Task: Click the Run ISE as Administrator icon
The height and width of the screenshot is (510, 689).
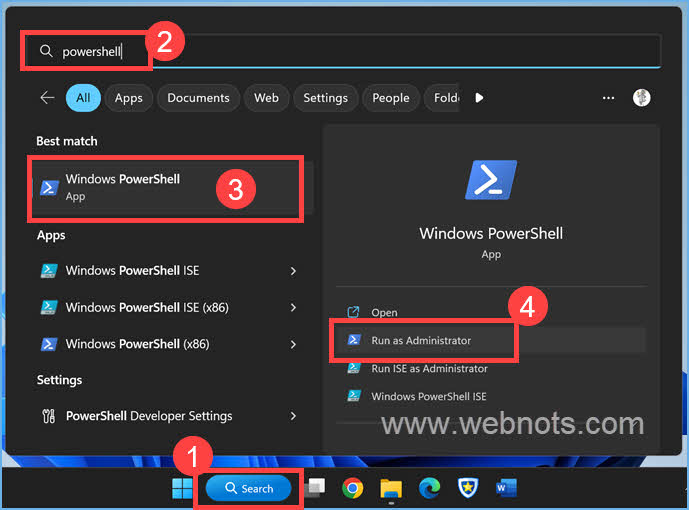Action: coord(354,368)
